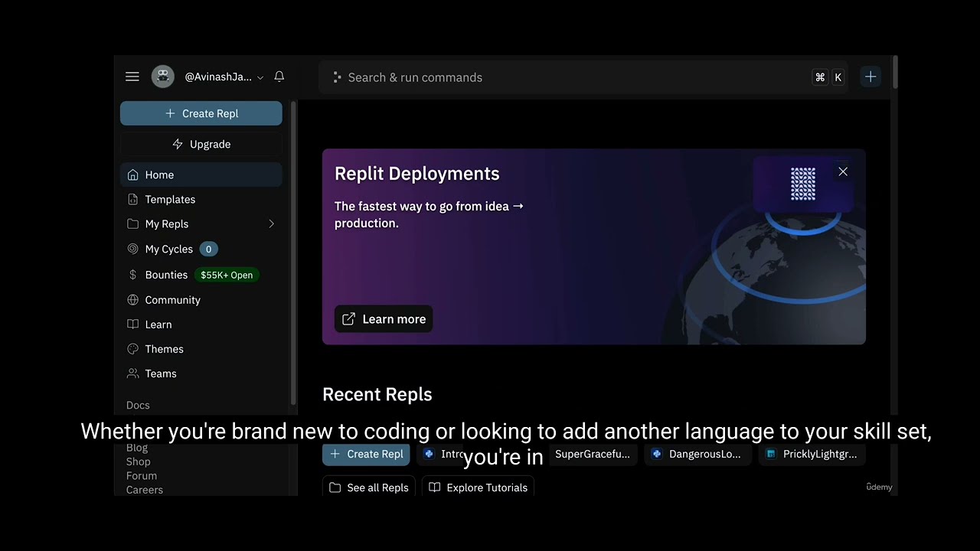Click the Community globe icon
Screen dimensions: 980x551
click(x=133, y=300)
